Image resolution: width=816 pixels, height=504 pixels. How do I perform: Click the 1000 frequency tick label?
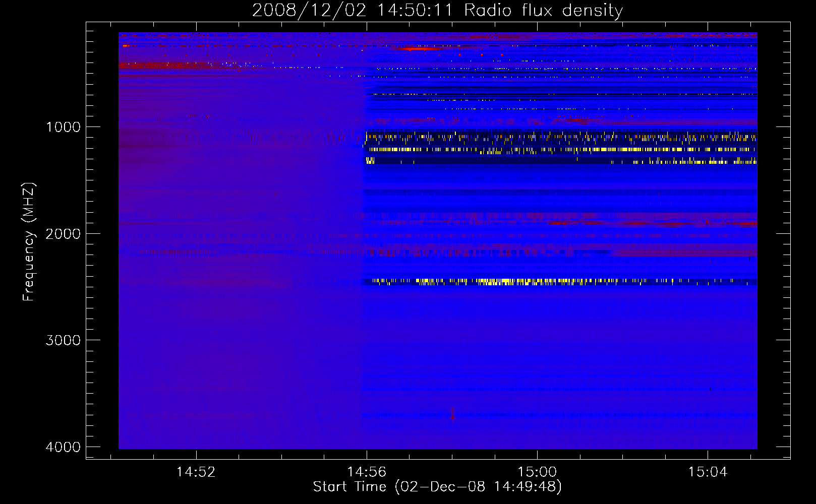63,127
